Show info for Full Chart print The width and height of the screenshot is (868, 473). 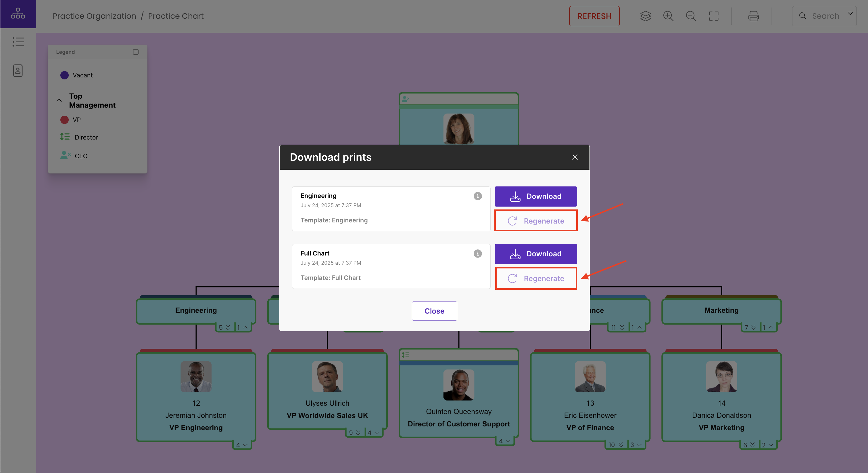click(477, 254)
